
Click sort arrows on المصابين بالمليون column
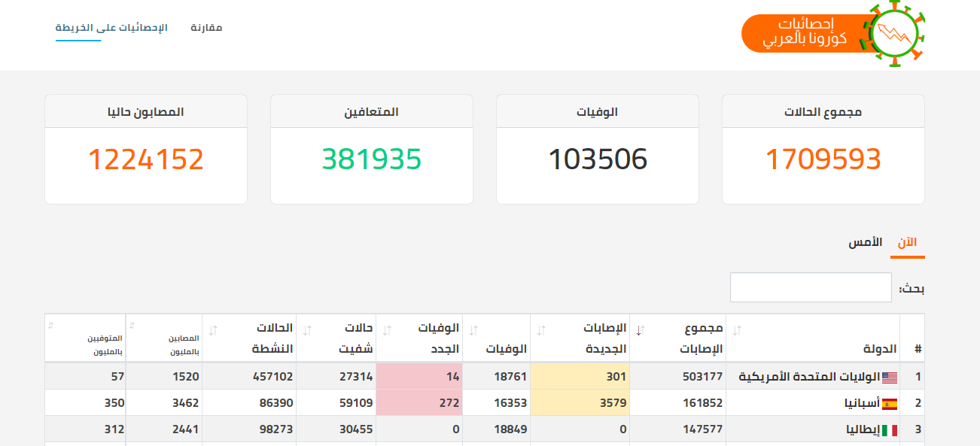point(131,326)
